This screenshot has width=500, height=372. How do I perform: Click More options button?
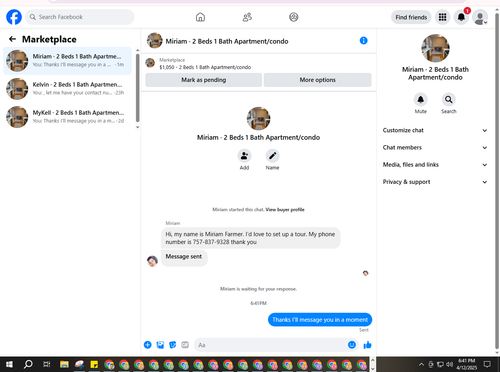click(317, 80)
